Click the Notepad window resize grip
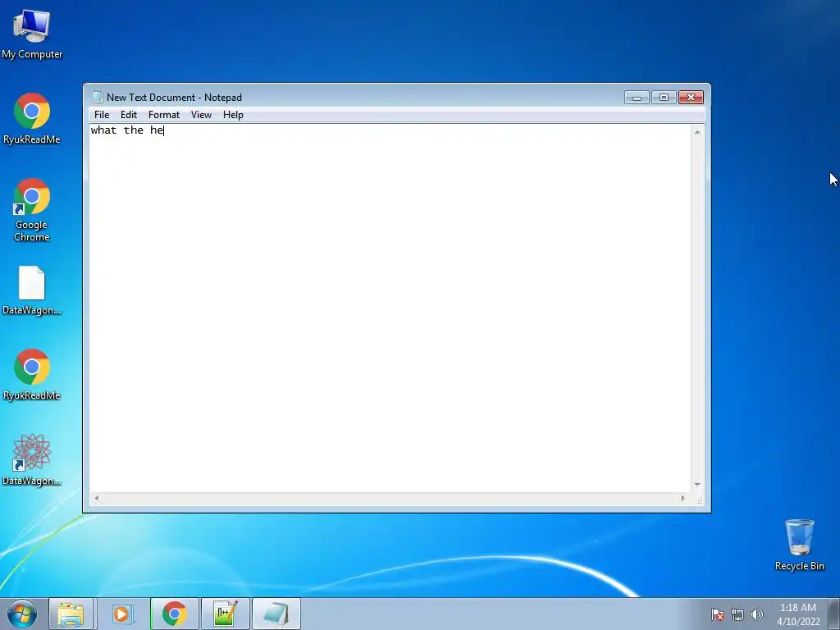Screen dimensions: 840x630 tap(699, 500)
